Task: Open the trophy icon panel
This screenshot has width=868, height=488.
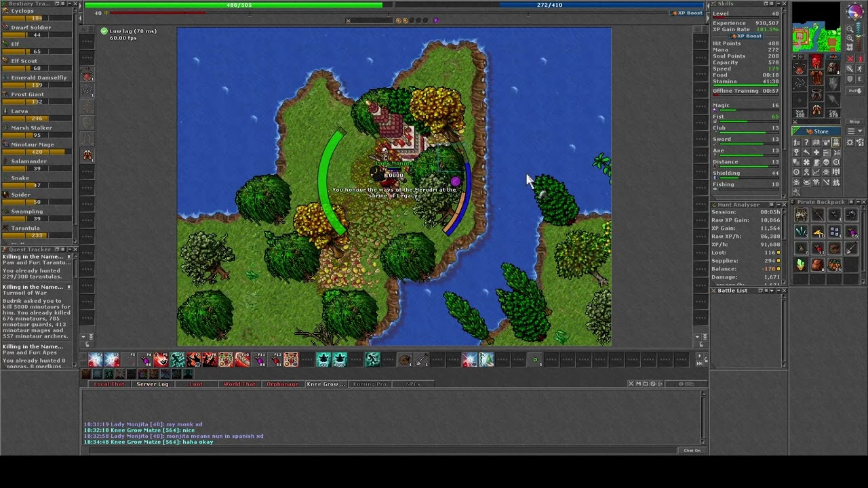Action: point(797,152)
